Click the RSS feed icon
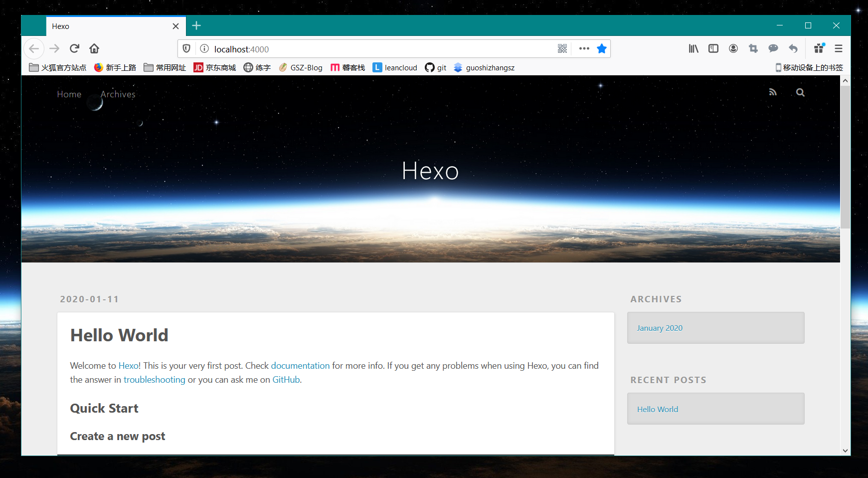The image size is (868, 478). [x=773, y=92]
